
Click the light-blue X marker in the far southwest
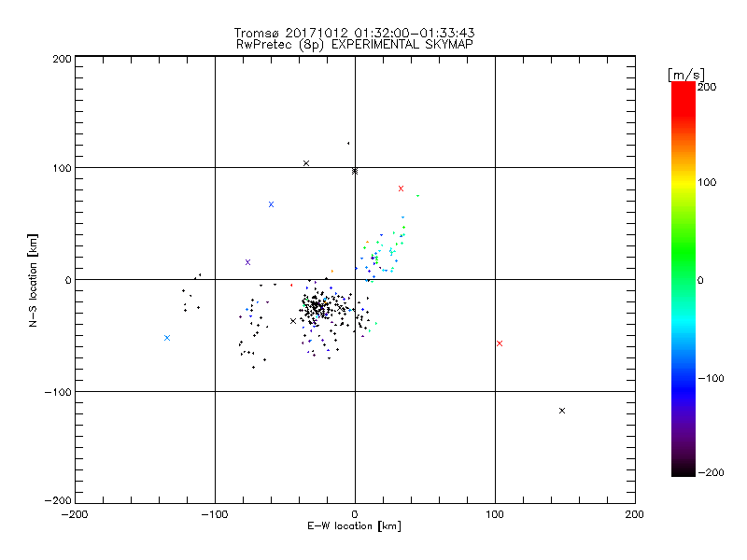click(x=167, y=338)
